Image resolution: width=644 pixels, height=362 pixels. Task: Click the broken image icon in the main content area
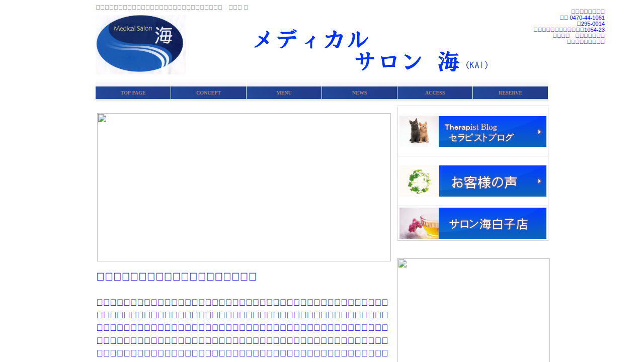(102, 119)
